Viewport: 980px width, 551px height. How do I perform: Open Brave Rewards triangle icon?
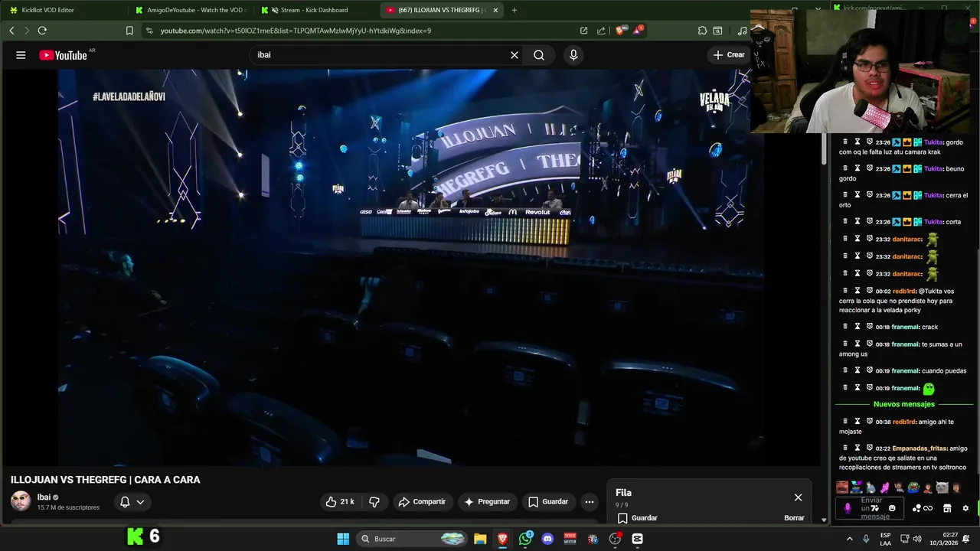[x=637, y=31]
